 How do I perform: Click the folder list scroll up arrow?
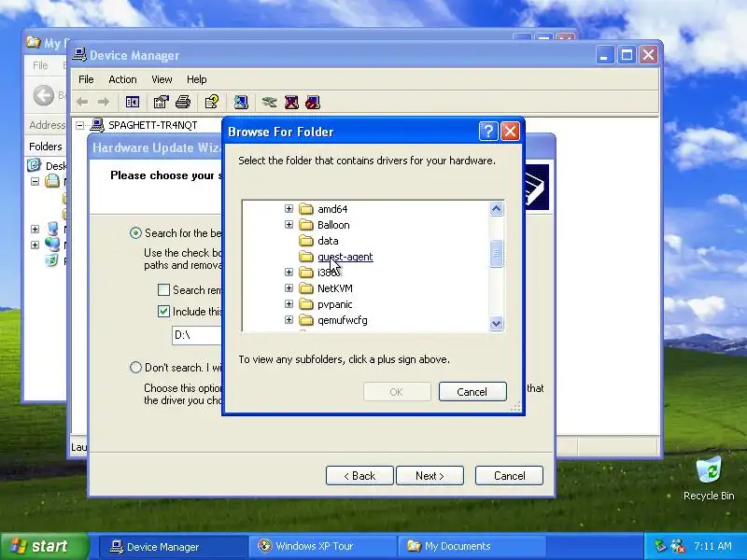click(496, 209)
